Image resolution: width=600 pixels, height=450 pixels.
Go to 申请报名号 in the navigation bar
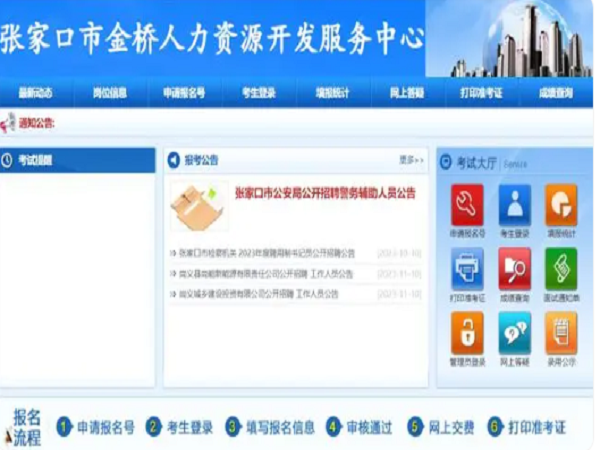click(x=184, y=93)
